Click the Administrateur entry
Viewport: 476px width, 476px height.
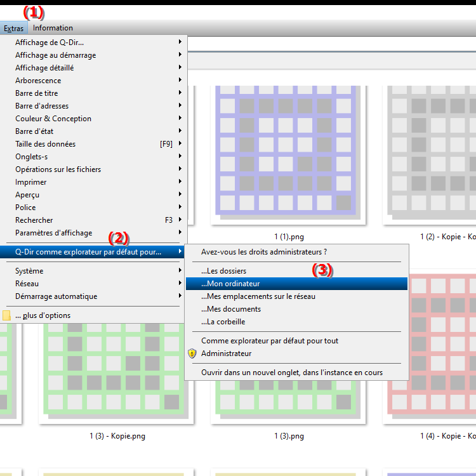[x=296, y=354]
